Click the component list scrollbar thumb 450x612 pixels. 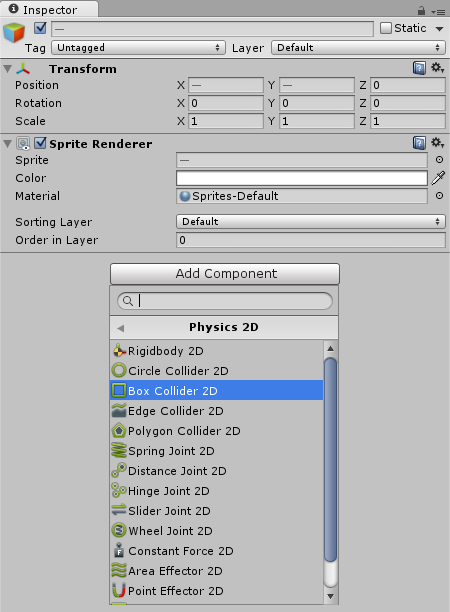click(330, 459)
